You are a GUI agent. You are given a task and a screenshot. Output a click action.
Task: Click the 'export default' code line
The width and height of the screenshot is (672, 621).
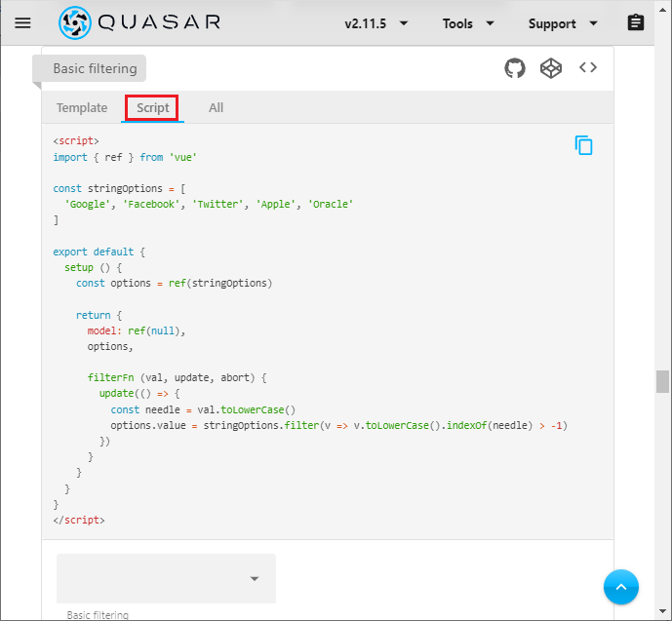click(x=99, y=252)
